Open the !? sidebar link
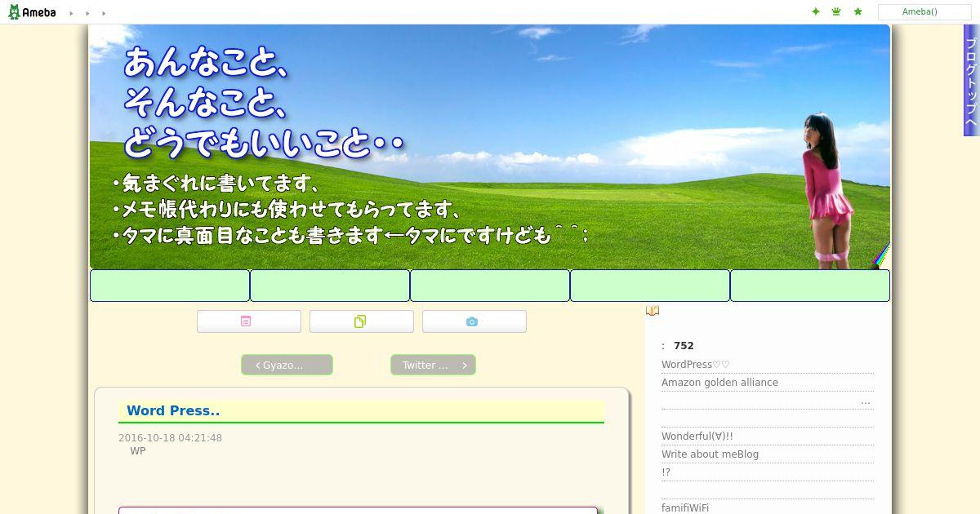This screenshot has width=980, height=514. pos(666,472)
